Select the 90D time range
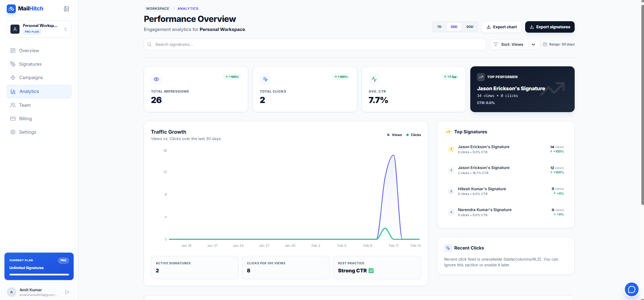 470,27
